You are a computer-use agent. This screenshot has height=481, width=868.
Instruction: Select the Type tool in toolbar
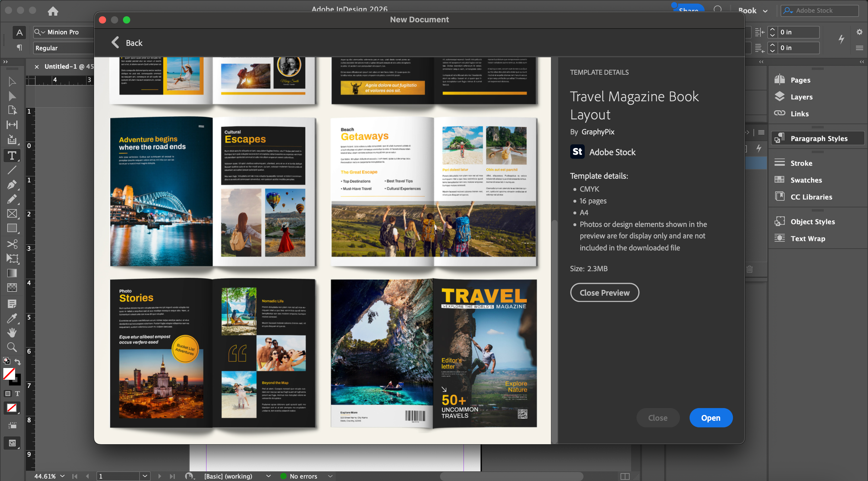(12, 156)
